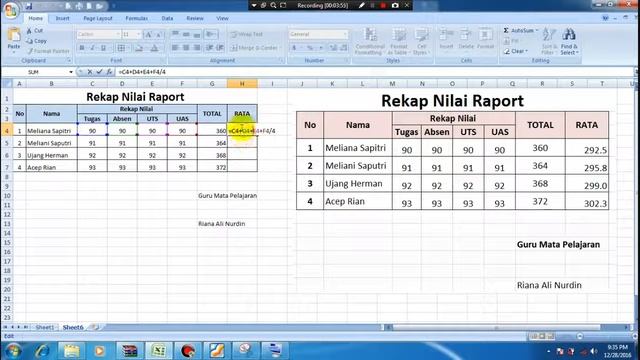Take snapshot with recorder camera icon
640x360 pixels.
pos(395,5)
